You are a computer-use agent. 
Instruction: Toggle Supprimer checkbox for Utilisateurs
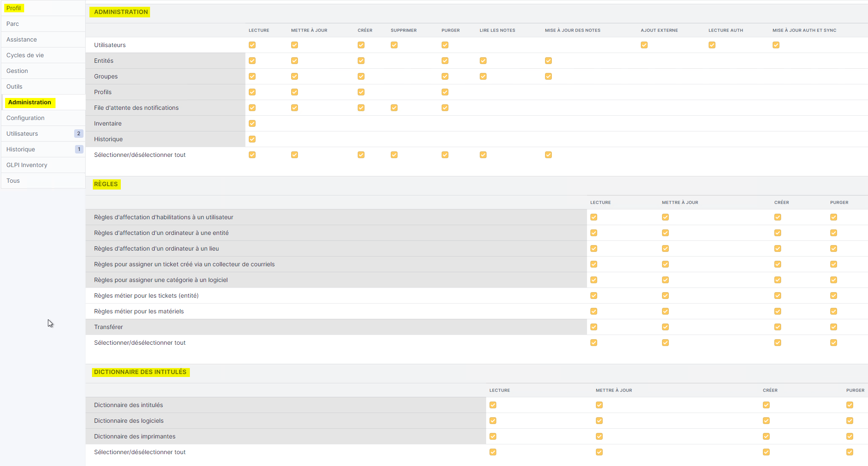click(394, 45)
